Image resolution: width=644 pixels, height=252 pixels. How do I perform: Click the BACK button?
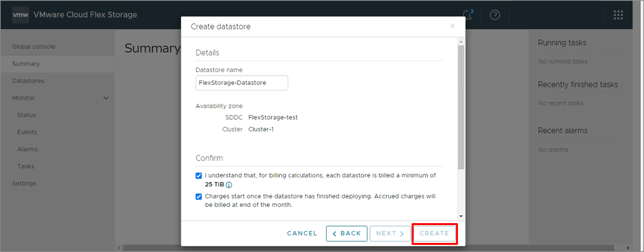coord(346,234)
